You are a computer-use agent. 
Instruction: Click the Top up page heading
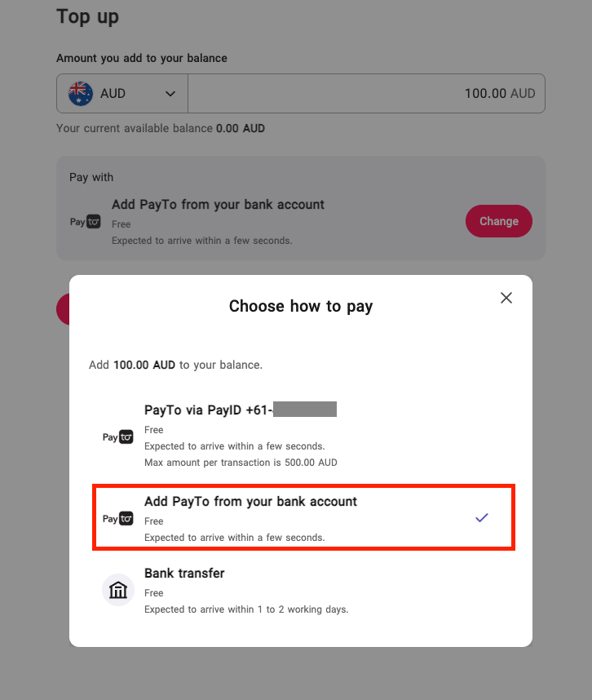pos(87,17)
